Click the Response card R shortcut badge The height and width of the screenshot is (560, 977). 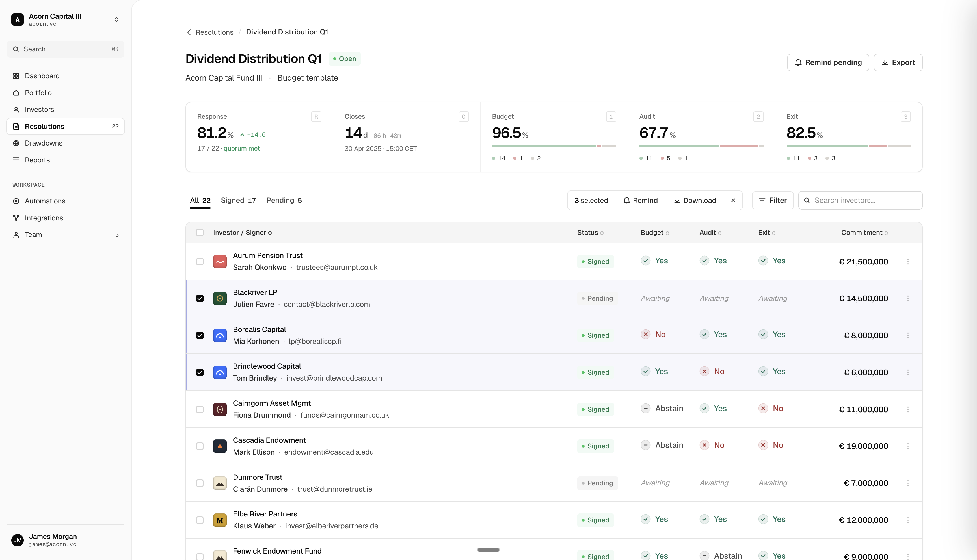316,117
